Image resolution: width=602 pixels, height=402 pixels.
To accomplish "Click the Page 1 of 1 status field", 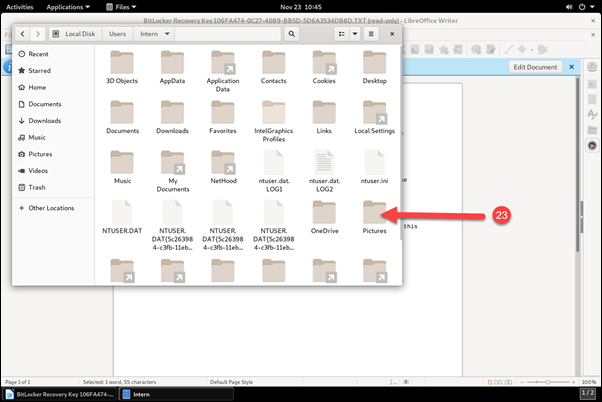I will [18, 382].
